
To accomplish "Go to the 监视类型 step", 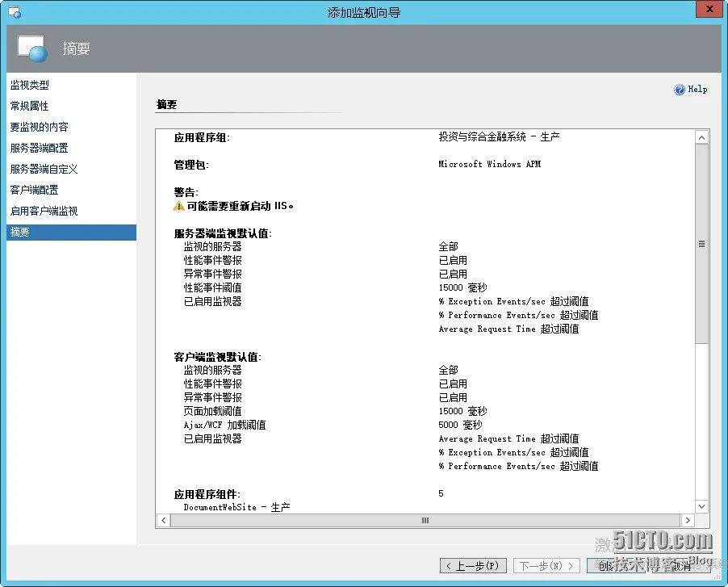I will coord(30,85).
